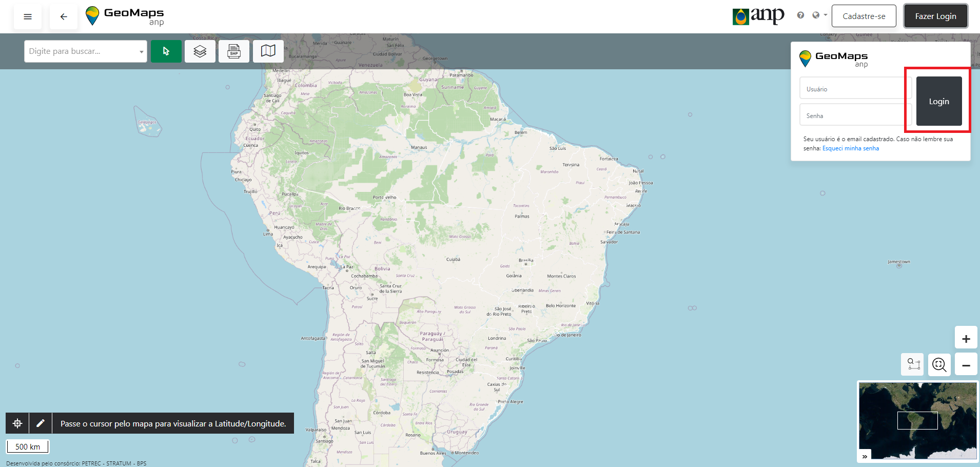Click the GeoMaps anp header logo
The height and width of the screenshot is (467, 980).
coord(125,16)
